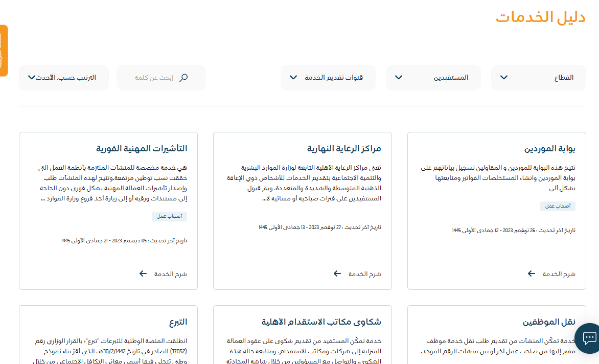
Task: Open شرح الخدمة for التأشيرات المهنية الفورية
Action: pos(170,274)
